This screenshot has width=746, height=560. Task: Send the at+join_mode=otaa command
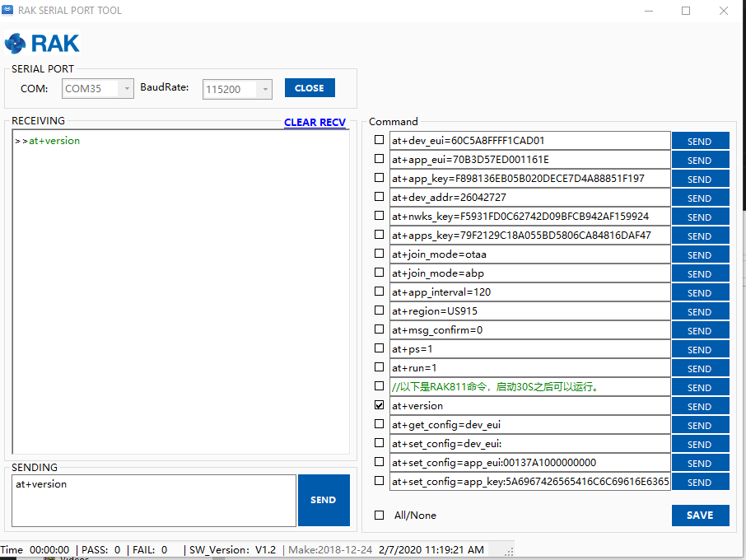pyautogui.click(x=700, y=255)
